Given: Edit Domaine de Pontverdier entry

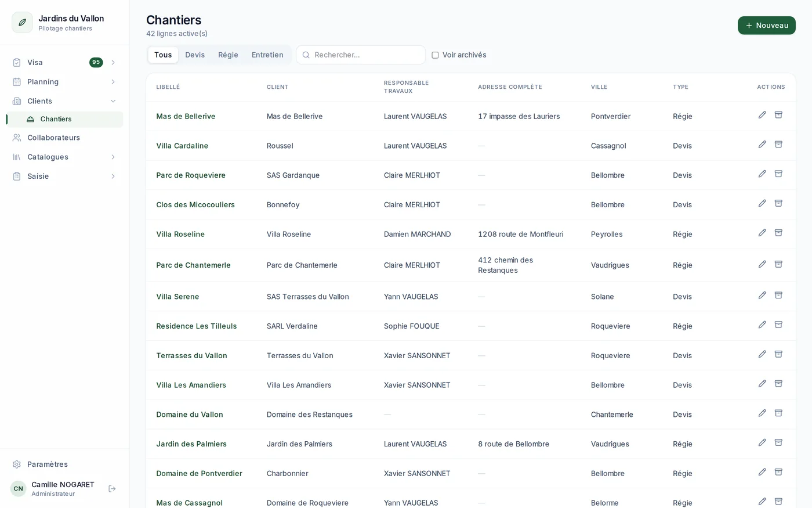Looking at the screenshot, I should [762, 473].
